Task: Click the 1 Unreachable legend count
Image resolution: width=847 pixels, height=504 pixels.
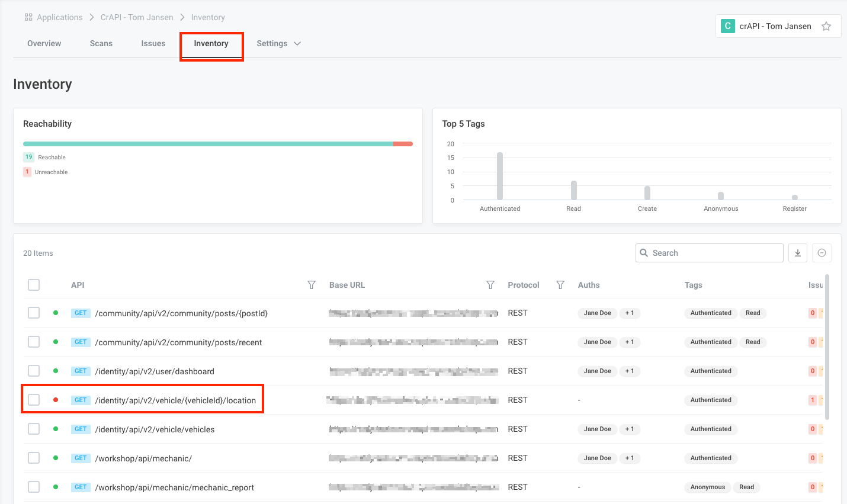Action: (27, 172)
